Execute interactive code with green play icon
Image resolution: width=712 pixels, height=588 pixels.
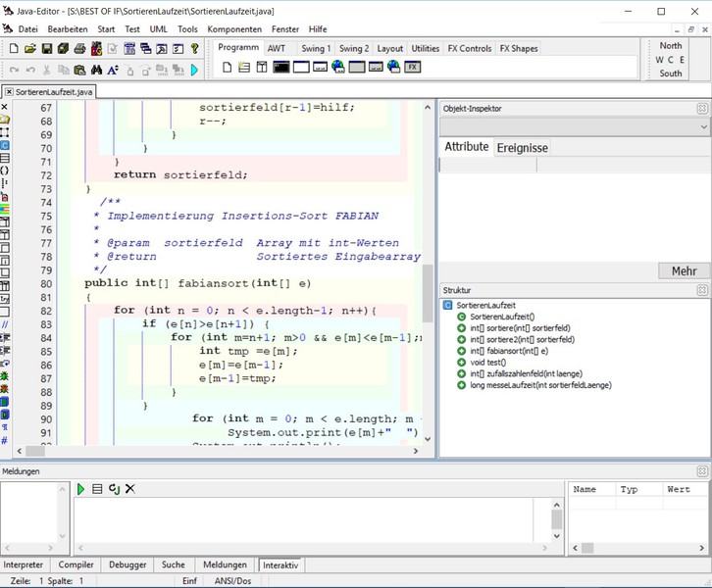pos(81,488)
